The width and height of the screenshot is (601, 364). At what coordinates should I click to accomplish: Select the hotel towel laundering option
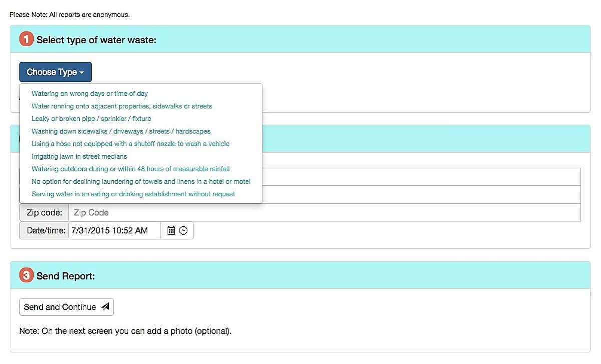pyautogui.click(x=141, y=181)
